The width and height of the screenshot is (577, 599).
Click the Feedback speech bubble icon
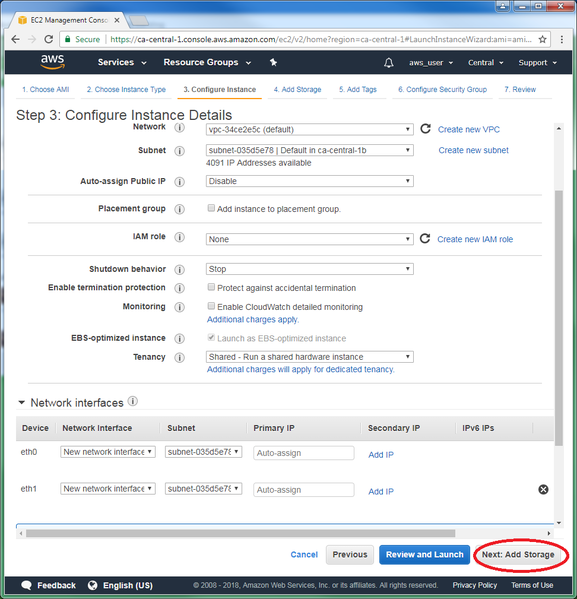click(26, 585)
